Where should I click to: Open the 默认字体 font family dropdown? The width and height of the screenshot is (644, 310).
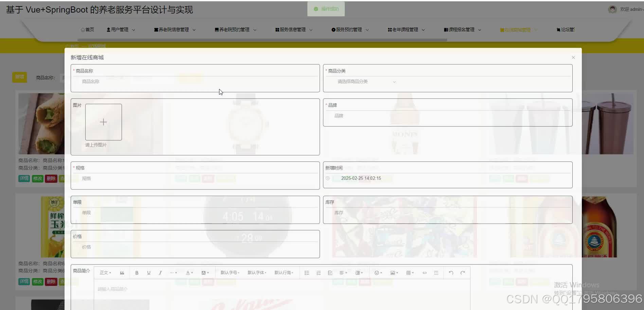257,273
